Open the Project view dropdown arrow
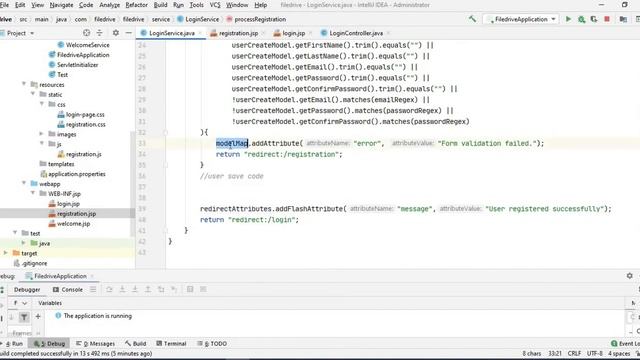640x360 pixels. click(x=32, y=33)
